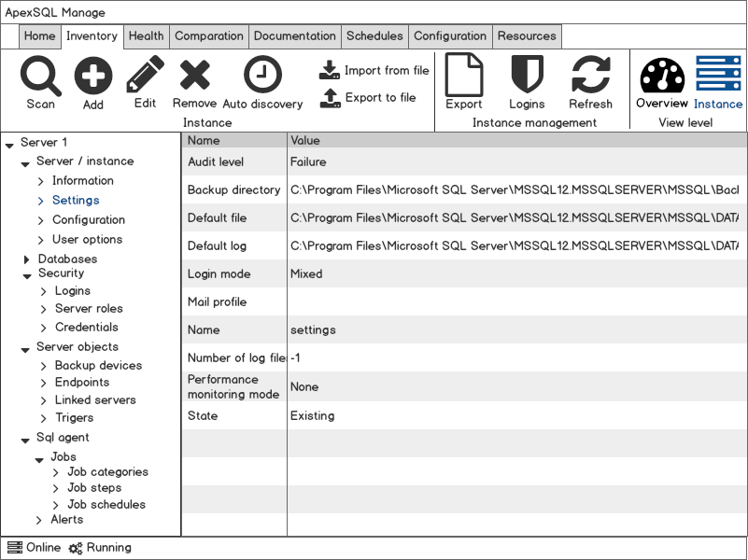Image resolution: width=748 pixels, height=560 pixels.
Task: Start Auto discovery clock icon
Action: [262, 74]
